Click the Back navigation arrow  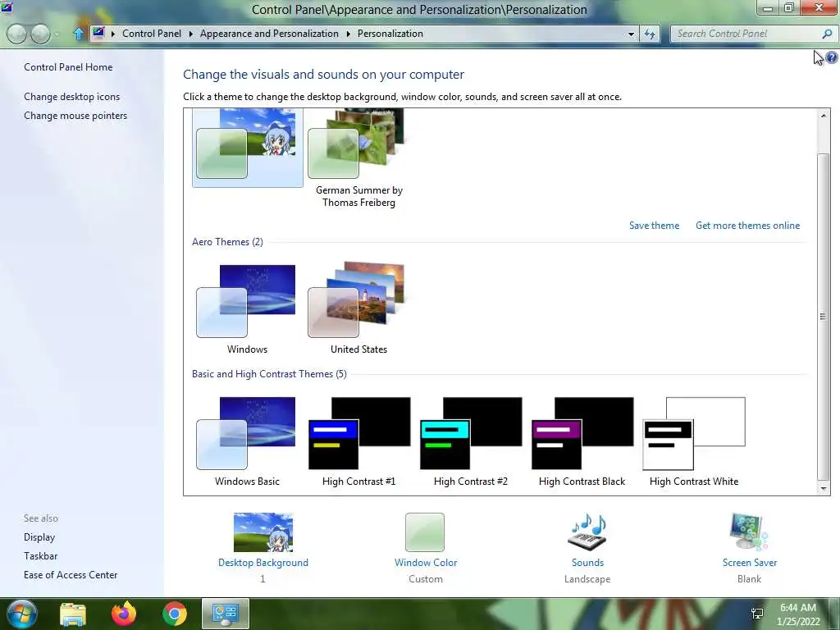pyautogui.click(x=16, y=34)
